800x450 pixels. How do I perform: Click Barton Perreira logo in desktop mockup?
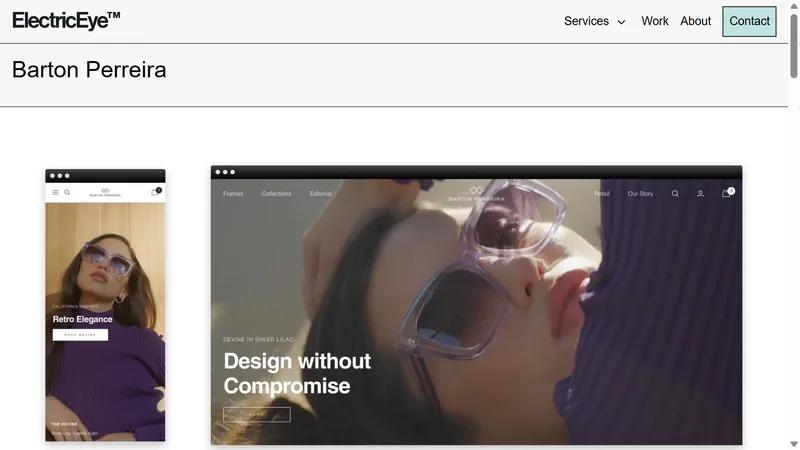click(x=476, y=194)
